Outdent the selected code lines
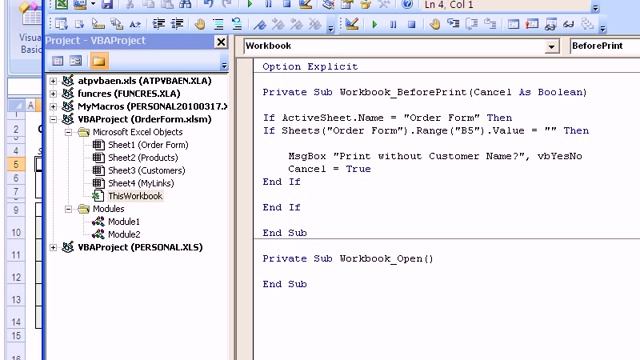 pos(177,24)
